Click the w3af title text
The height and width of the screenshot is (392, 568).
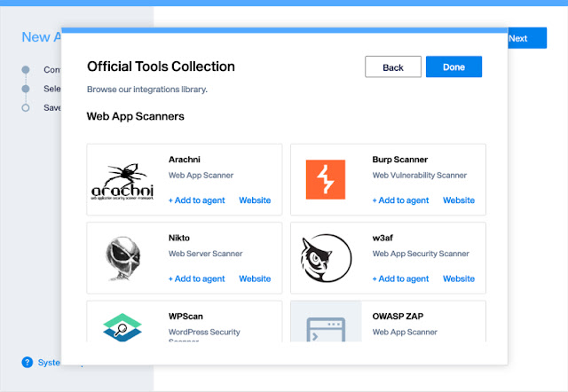pyautogui.click(x=383, y=238)
